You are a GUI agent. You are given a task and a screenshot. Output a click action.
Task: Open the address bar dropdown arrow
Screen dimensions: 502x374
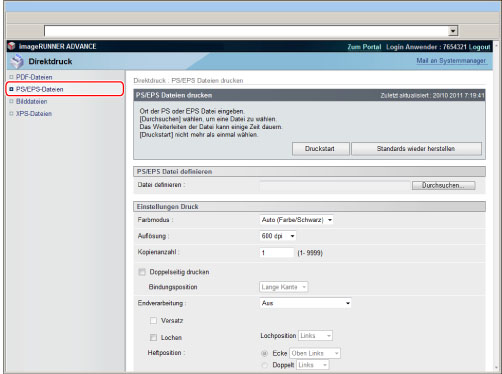(x=453, y=31)
